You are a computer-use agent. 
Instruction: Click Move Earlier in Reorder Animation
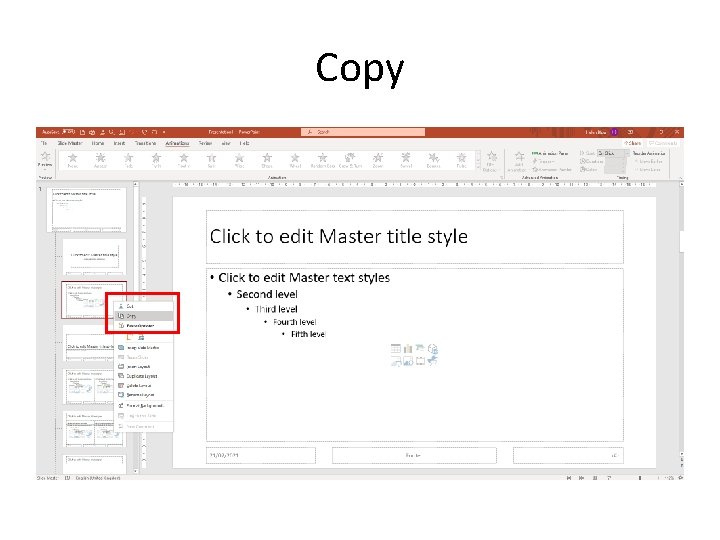tap(648, 162)
